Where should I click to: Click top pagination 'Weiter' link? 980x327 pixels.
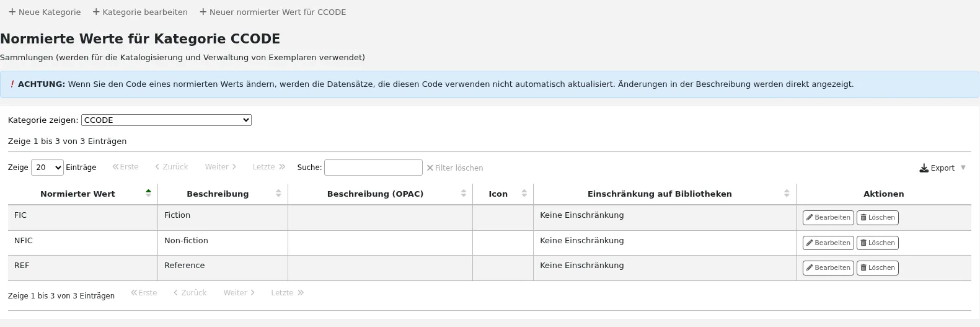tap(221, 167)
